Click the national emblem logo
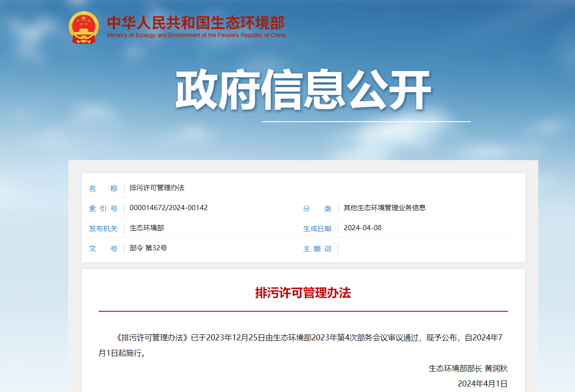The width and height of the screenshot is (575, 392). [x=84, y=28]
